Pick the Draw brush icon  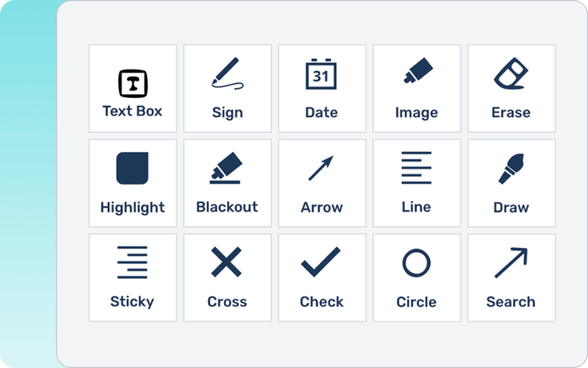(510, 168)
